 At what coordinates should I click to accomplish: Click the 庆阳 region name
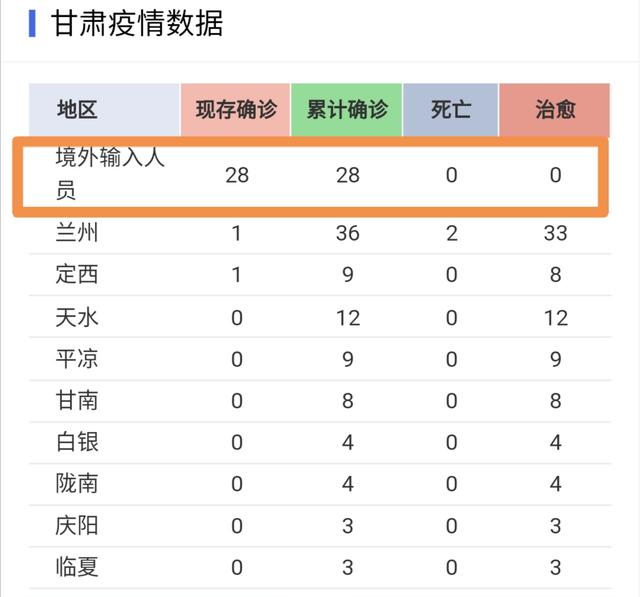click(77, 526)
